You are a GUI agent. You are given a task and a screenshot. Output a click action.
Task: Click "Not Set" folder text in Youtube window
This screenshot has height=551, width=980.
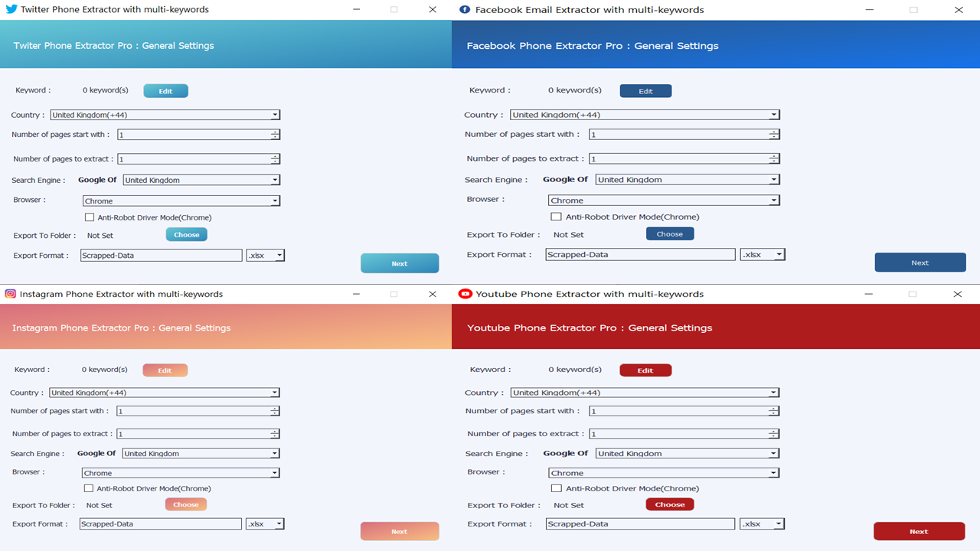click(569, 505)
